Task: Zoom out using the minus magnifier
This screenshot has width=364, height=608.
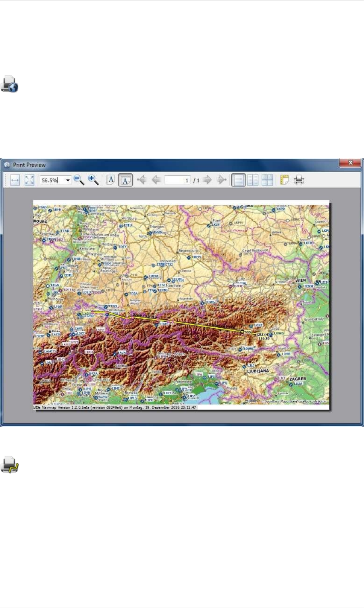Action: click(79, 180)
